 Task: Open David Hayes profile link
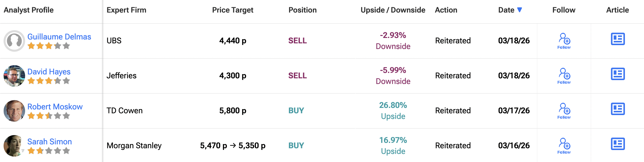click(49, 72)
